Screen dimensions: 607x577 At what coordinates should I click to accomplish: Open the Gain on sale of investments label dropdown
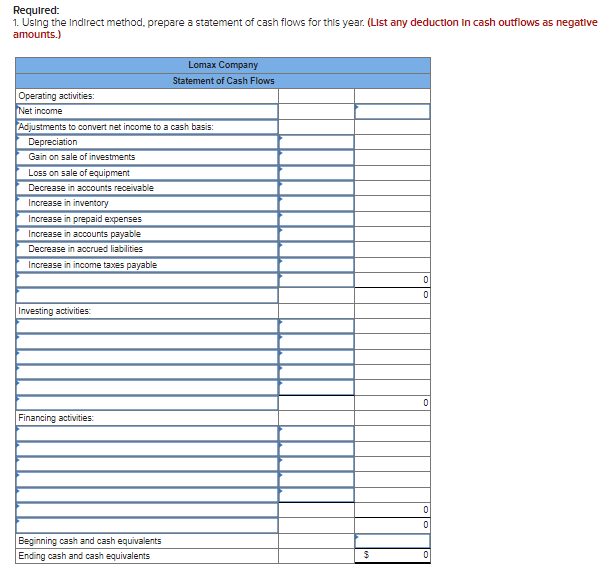pos(147,158)
